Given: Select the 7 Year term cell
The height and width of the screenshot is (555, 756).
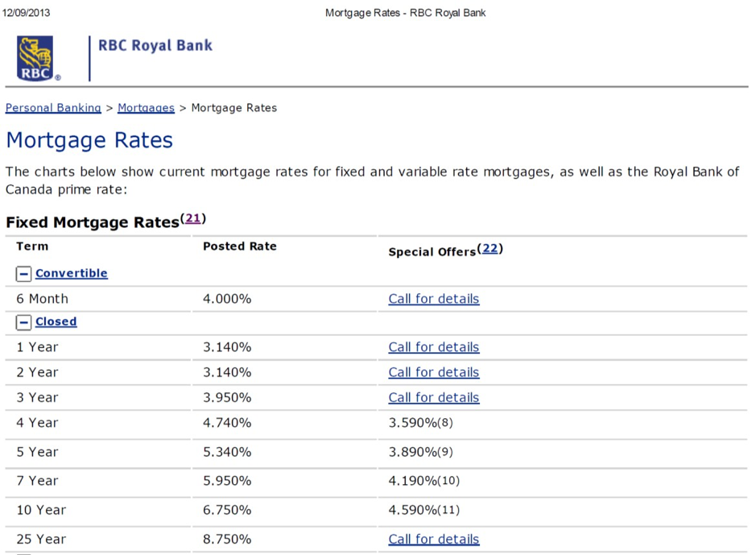Looking at the screenshot, I should tap(37, 481).
